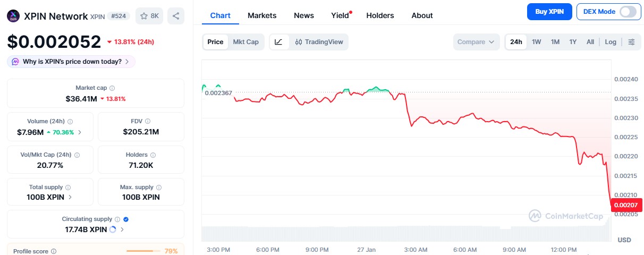This screenshot has height=255, width=644.
Task: Click the share icon next to watchlist
Action: (x=176, y=16)
